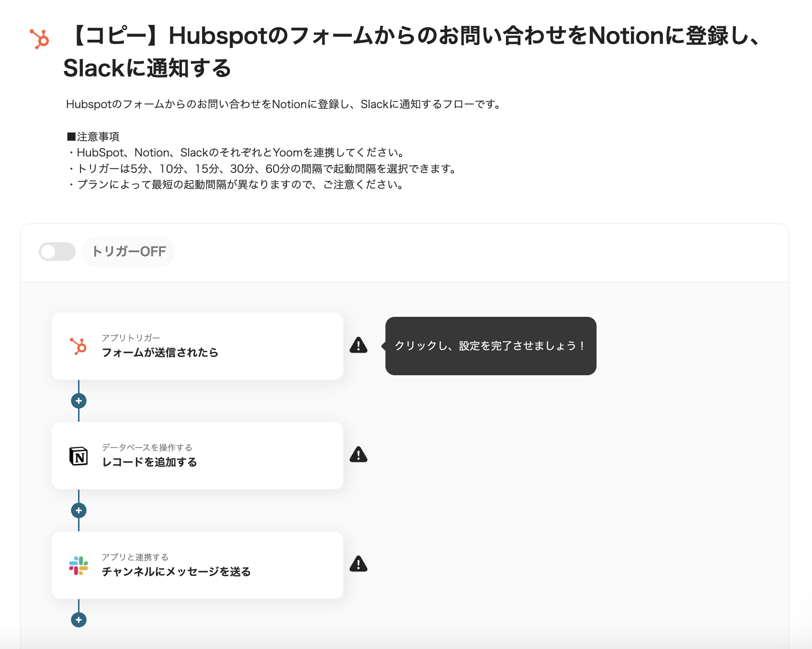Open the フォームが送信されたら trigger step
The width and height of the screenshot is (812, 649).
click(197, 346)
